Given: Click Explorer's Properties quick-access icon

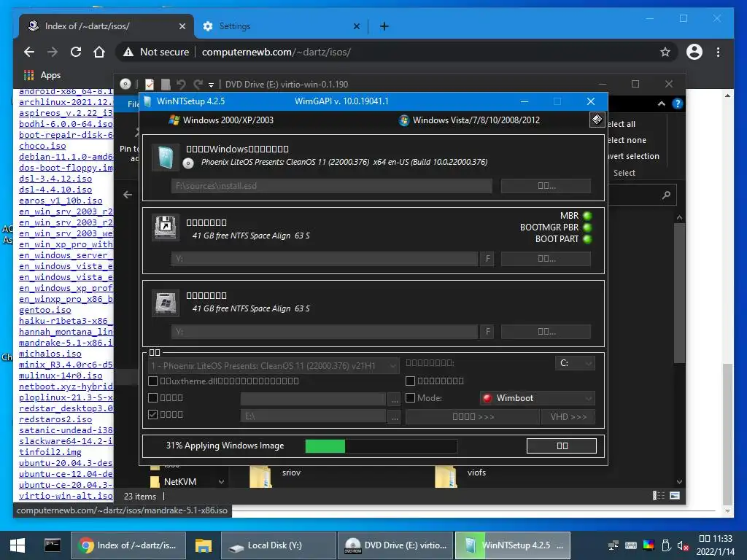Looking at the screenshot, I should pyautogui.click(x=150, y=85).
